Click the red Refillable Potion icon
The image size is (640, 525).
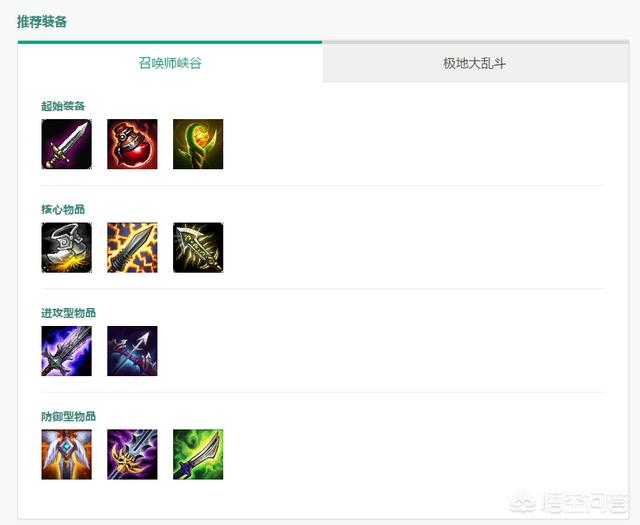pyautogui.click(x=132, y=144)
